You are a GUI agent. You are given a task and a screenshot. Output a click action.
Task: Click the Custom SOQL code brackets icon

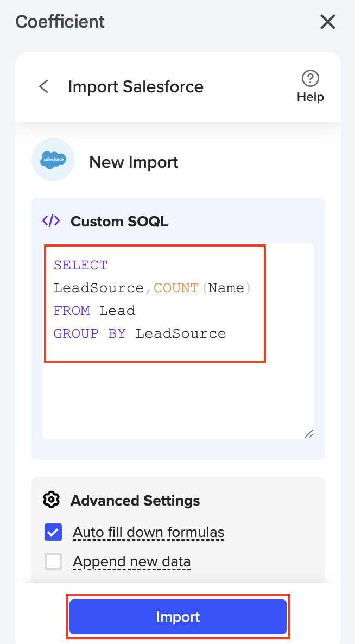(51, 221)
